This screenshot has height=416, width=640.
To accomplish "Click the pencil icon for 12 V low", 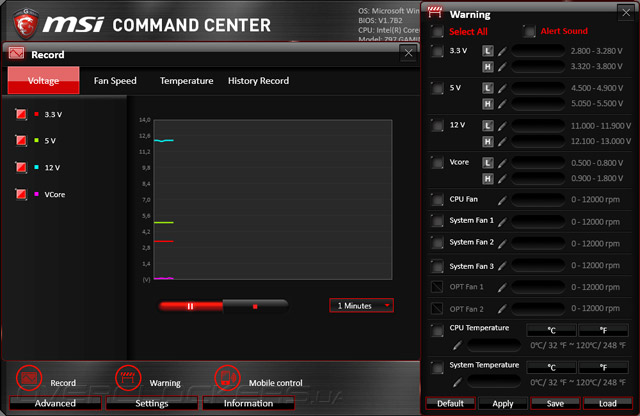I will click(x=502, y=126).
